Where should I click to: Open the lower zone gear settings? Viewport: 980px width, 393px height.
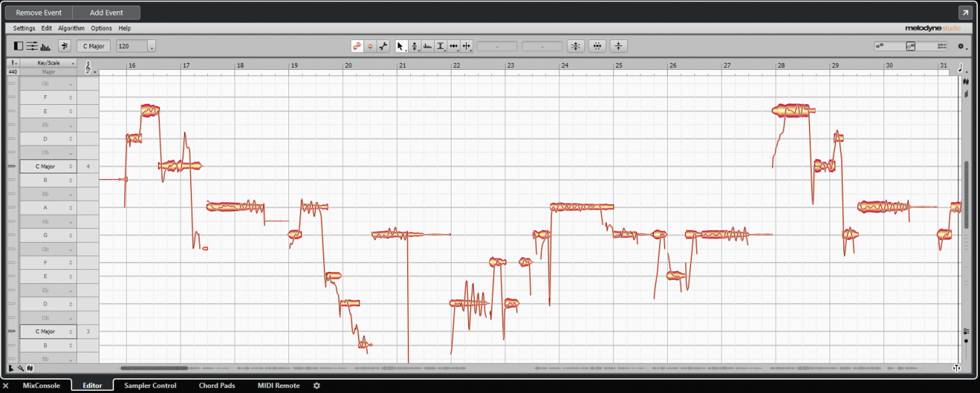[316, 385]
